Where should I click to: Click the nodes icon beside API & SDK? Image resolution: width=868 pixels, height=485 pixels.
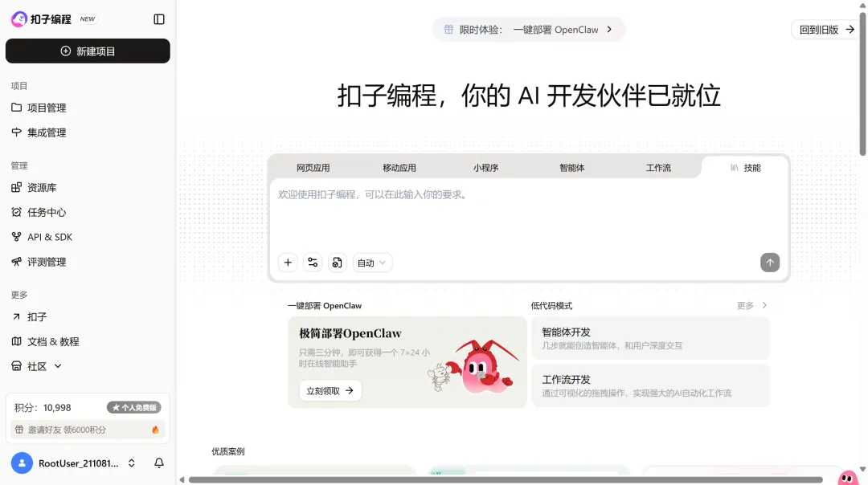click(x=17, y=237)
